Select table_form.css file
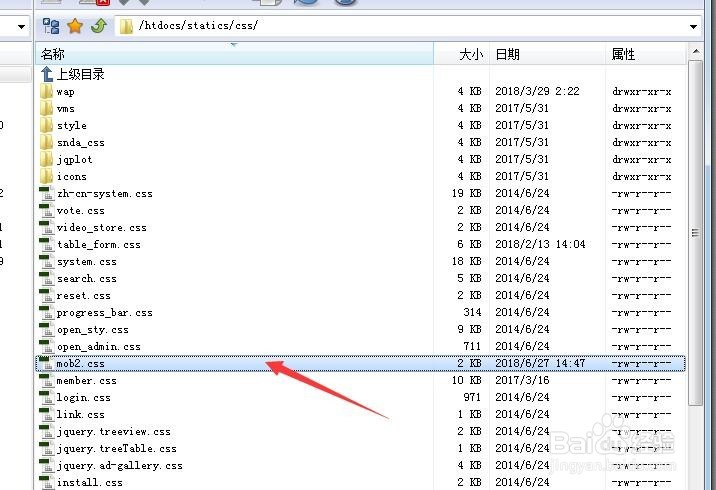The image size is (716, 490). coord(90,244)
